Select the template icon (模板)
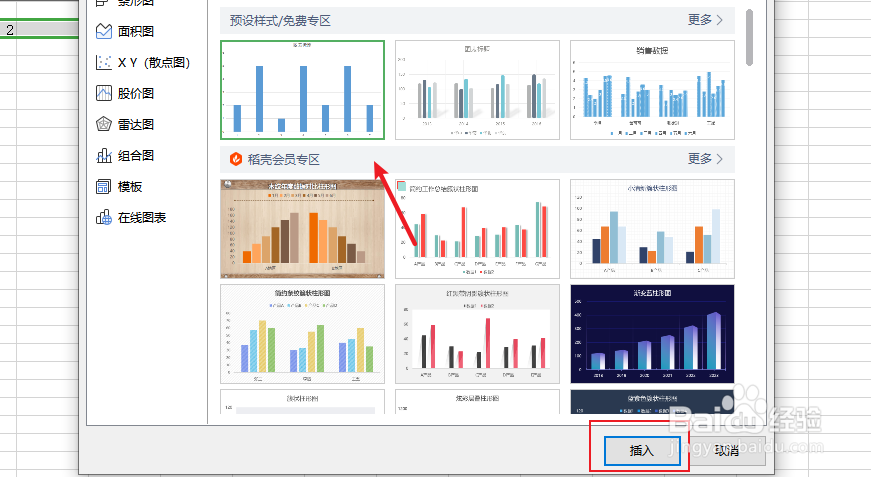 (x=104, y=187)
